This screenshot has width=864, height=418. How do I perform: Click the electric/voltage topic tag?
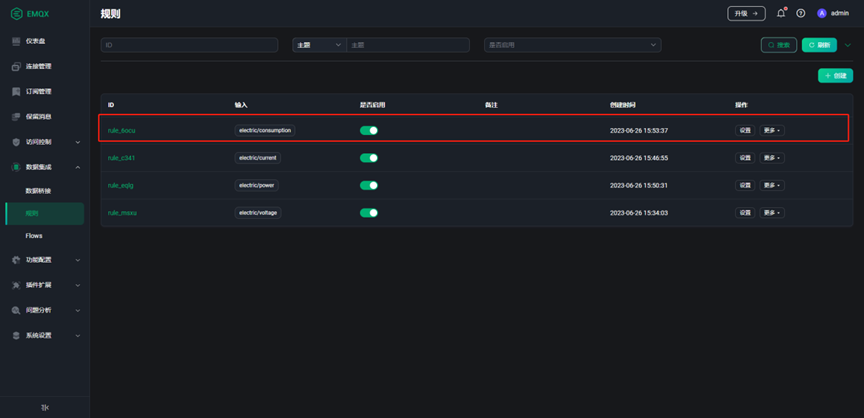(x=258, y=213)
